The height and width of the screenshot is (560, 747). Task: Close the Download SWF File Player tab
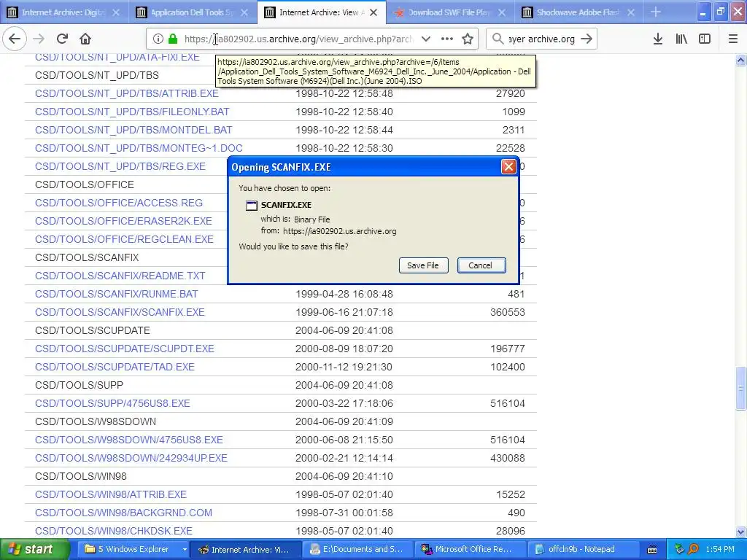[502, 12]
